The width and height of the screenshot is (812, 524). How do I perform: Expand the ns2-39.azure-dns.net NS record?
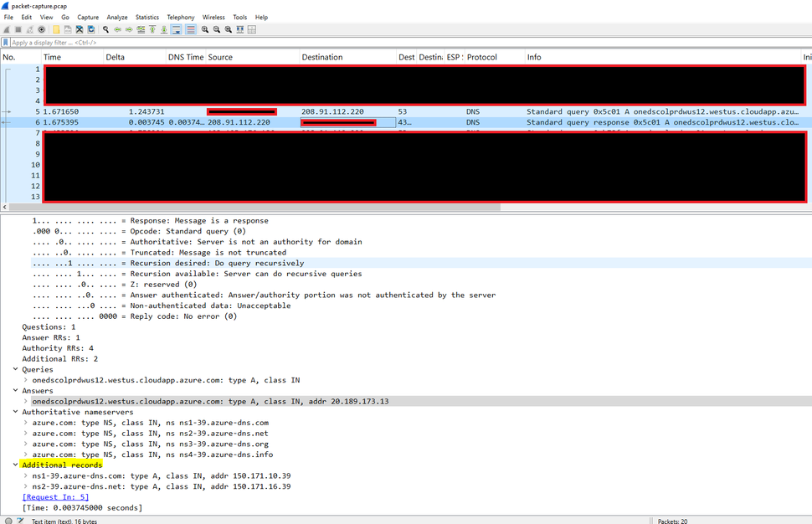(x=25, y=434)
